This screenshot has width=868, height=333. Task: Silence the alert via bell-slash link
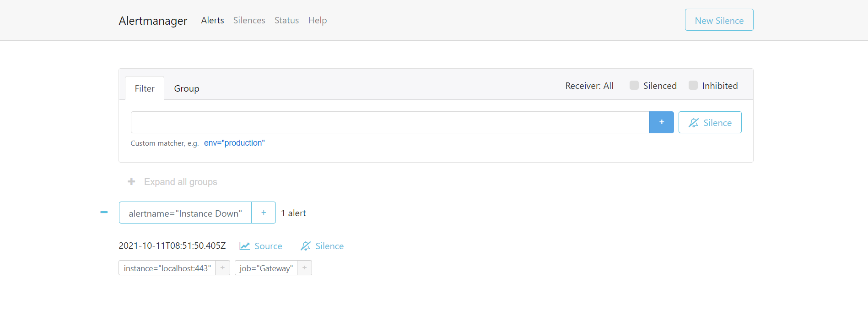[322, 246]
